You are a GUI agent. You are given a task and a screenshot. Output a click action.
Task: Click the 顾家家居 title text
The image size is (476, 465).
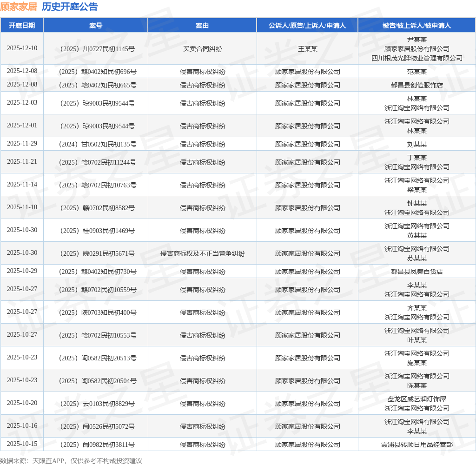[x=19, y=7]
